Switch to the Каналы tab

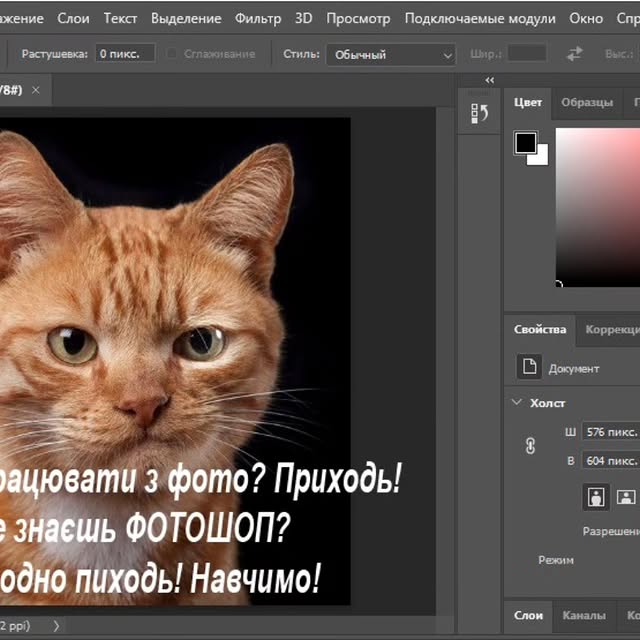[x=584, y=616]
